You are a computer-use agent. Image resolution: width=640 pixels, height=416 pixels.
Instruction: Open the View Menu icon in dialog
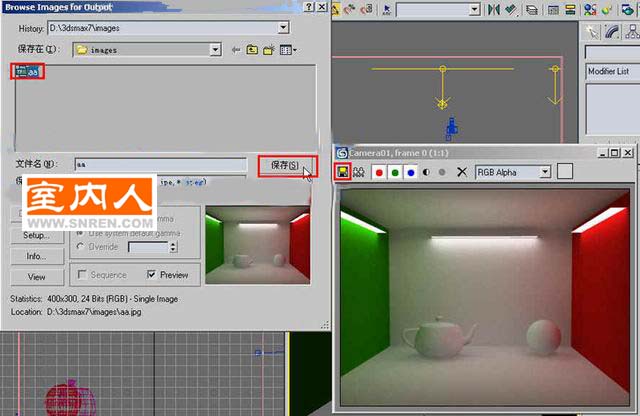[x=288, y=50]
